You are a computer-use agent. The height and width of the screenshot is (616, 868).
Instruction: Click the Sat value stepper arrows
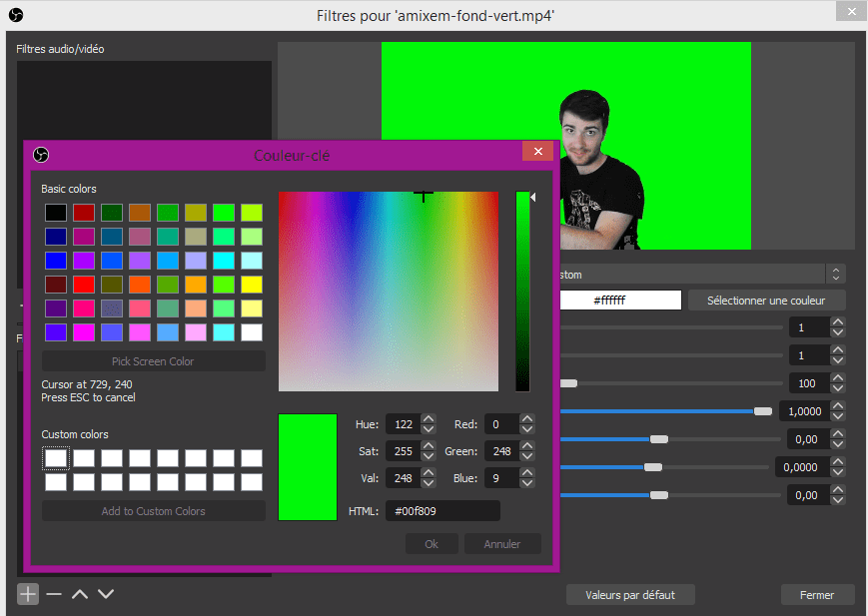click(x=429, y=451)
